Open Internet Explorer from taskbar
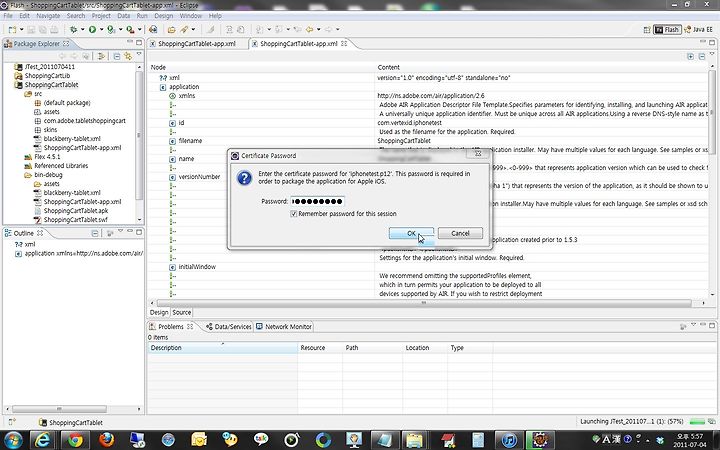This screenshot has height=450, width=720. 42,440
